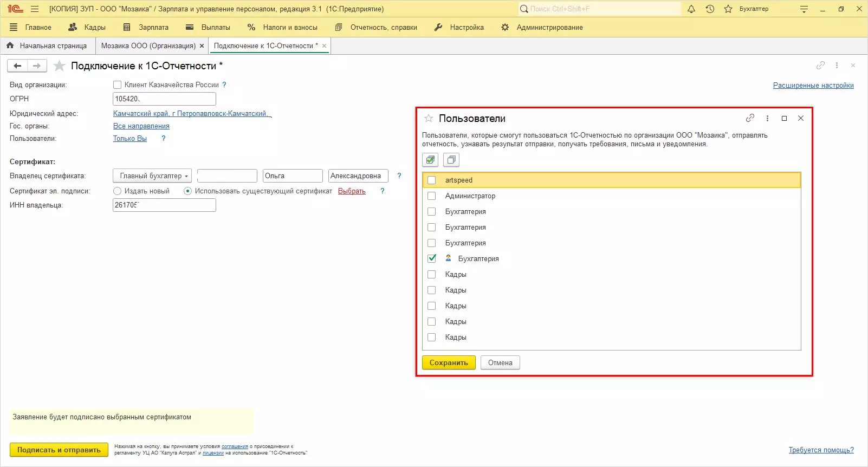Viewport: 868px width, 467px height.
Task: Toggle Клиент Казначейства России checkbox
Action: pyautogui.click(x=117, y=85)
